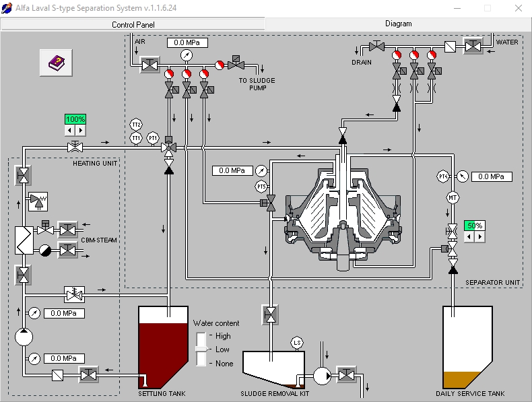Select the 100% value field
Viewport: 532px width, 402px height.
tap(75, 119)
